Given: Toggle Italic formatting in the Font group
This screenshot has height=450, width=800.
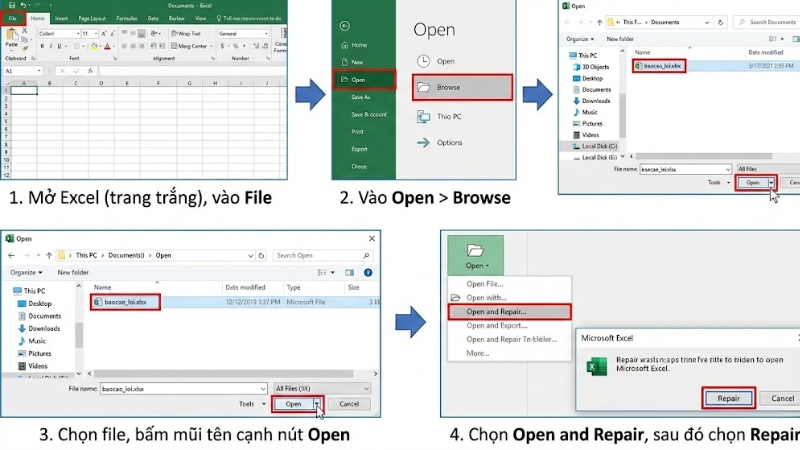Looking at the screenshot, I should click(50, 46).
